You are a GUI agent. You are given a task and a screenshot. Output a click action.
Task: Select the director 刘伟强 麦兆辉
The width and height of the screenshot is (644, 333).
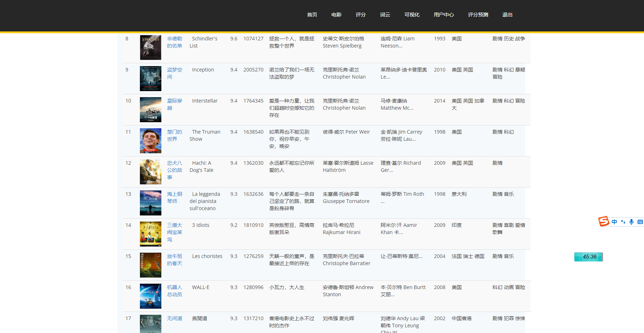[x=338, y=318]
